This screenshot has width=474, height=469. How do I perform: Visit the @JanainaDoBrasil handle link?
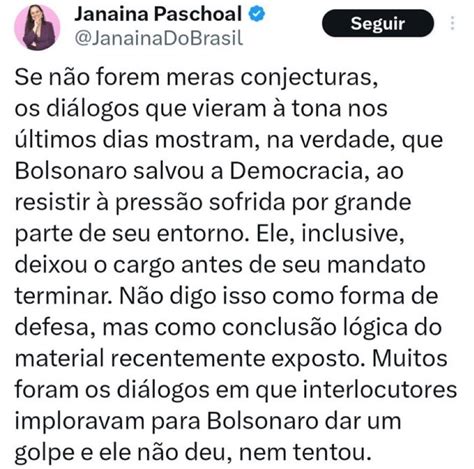pos(159,39)
